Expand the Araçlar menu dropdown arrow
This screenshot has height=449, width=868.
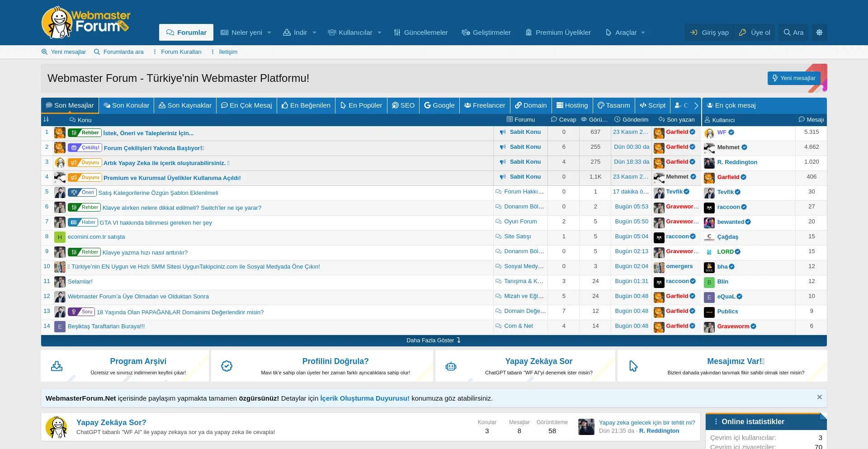(x=643, y=33)
